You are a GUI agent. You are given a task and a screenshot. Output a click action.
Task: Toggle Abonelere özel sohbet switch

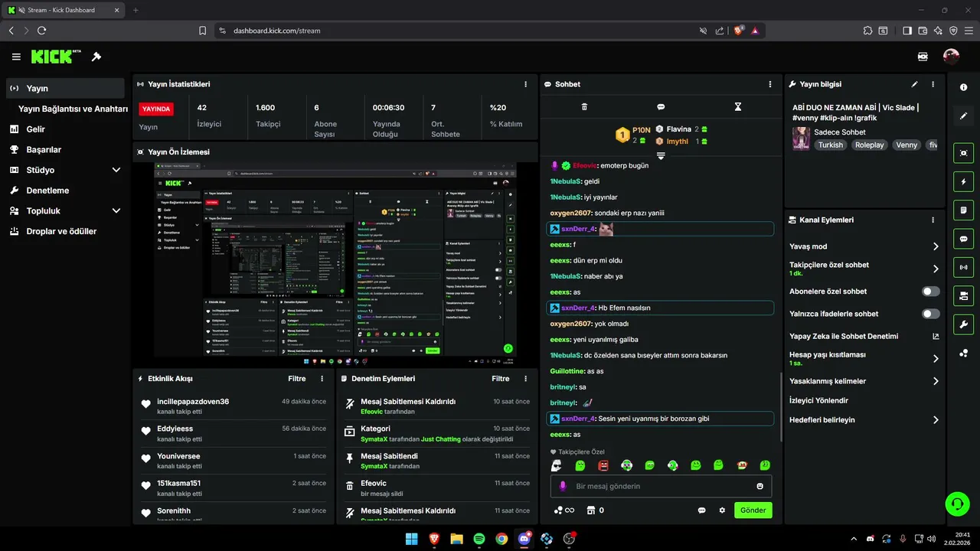(931, 292)
